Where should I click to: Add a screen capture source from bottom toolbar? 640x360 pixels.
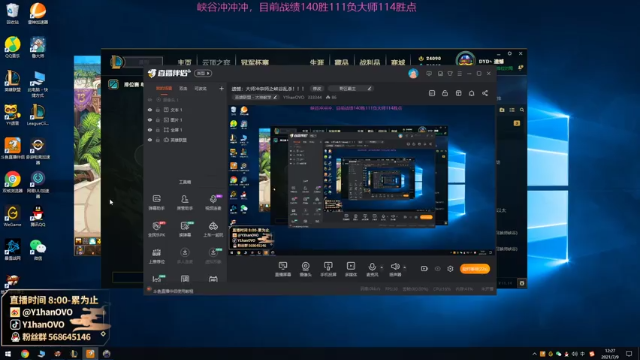(283, 269)
